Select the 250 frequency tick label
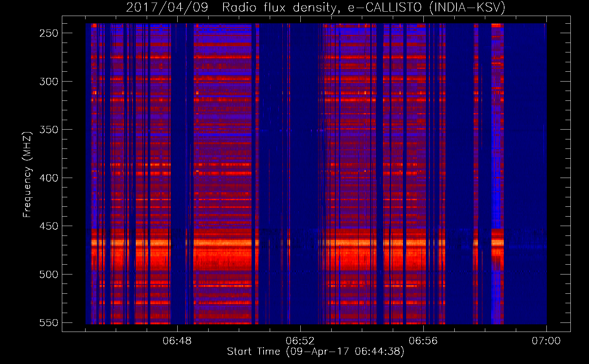The height and width of the screenshot is (364, 589). click(49, 33)
